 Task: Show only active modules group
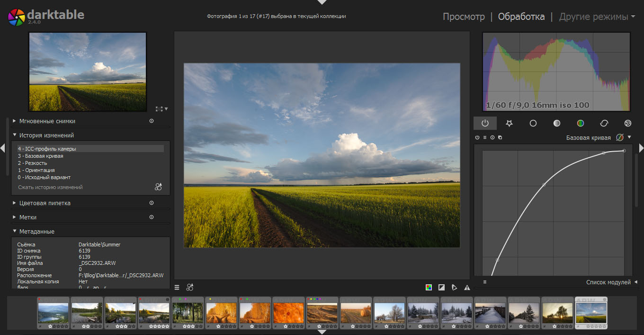click(x=485, y=123)
